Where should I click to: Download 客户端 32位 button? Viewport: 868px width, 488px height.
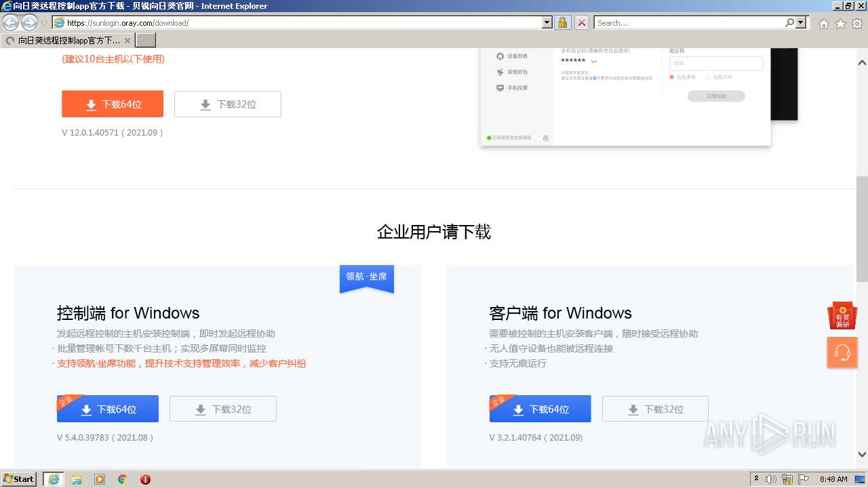(655, 409)
